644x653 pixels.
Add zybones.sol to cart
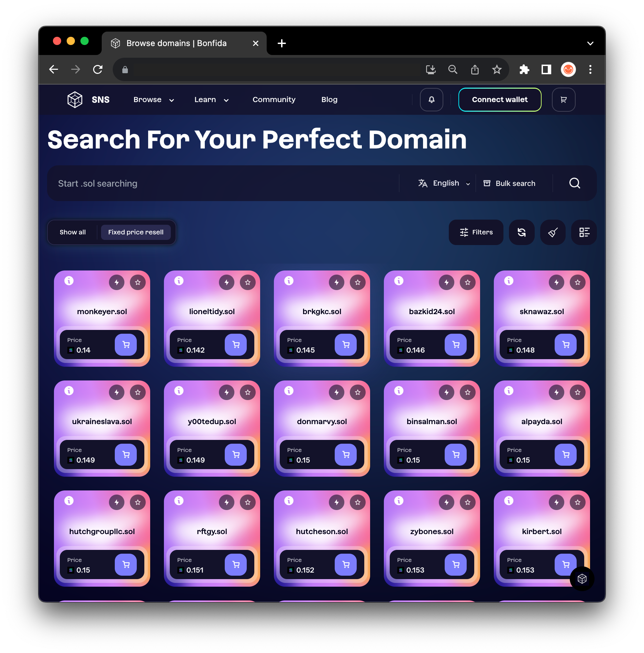(456, 565)
